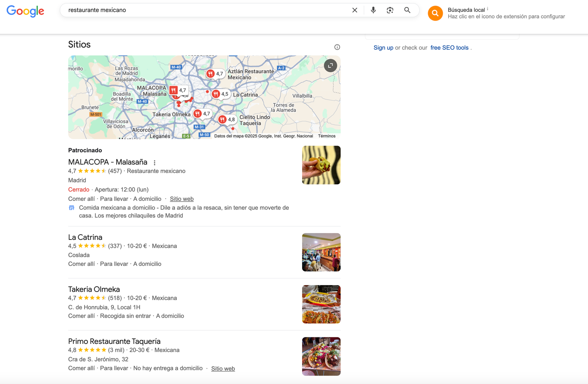Viewport: 588px width, 384px height.
Task: Open the three-dot menu beside MALACOPA - Malasaña
Action: pos(154,162)
